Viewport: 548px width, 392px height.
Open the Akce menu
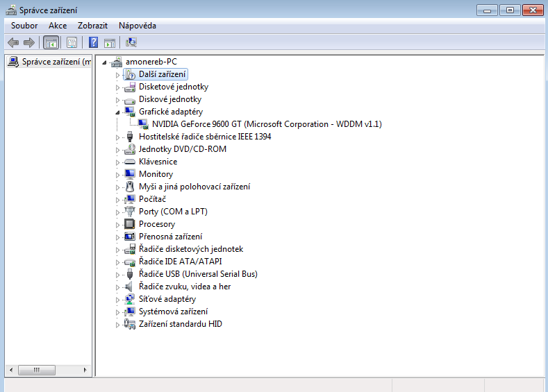point(58,26)
